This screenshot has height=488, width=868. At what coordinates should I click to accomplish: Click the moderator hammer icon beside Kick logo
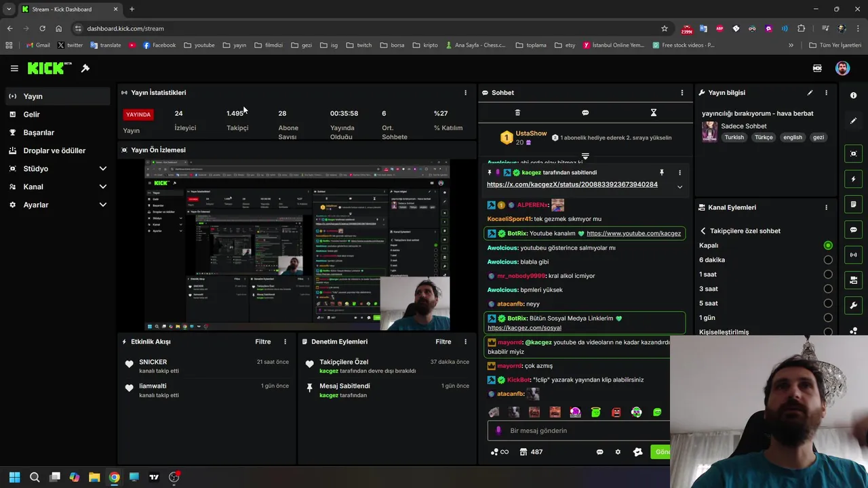click(85, 68)
